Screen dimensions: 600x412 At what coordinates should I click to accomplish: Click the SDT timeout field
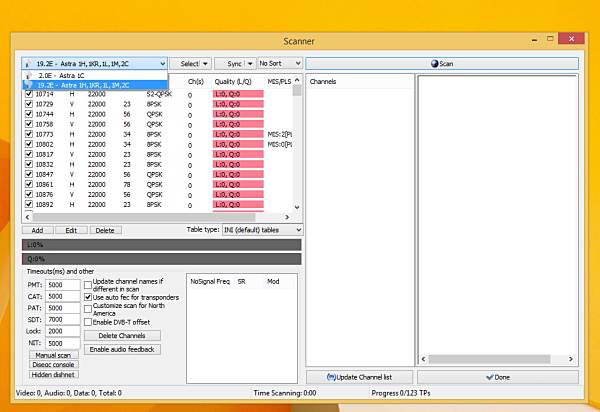63,319
